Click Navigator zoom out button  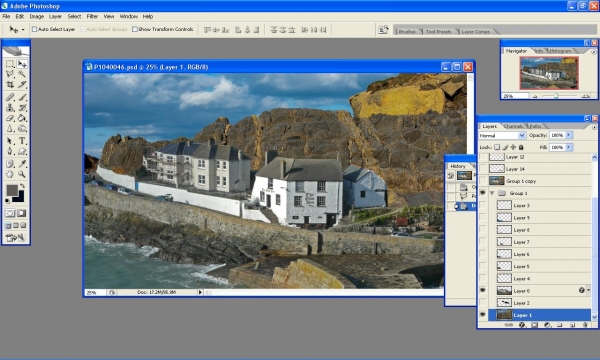(x=535, y=96)
